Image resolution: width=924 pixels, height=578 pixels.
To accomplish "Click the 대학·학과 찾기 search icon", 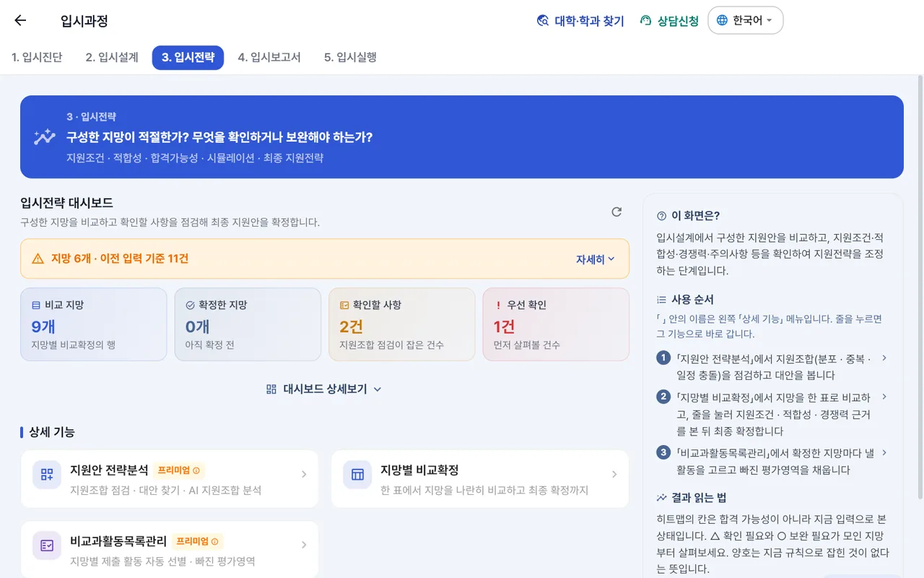I will pyautogui.click(x=543, y=21).
